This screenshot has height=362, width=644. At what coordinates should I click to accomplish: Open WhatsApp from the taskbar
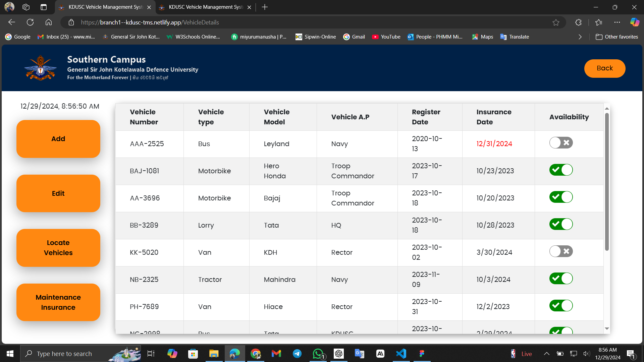click(x=318, y=354)
